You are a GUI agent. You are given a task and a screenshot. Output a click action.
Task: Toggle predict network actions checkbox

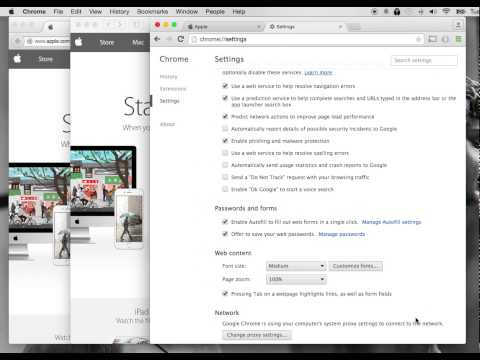coord(225,116)
